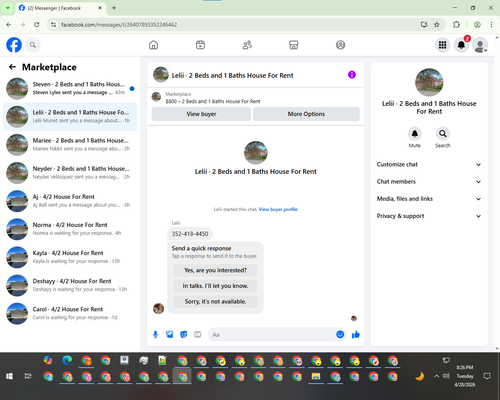The width and height of the screenshot is (500, 400).
Task: Open the emoji picker smiley icon
Action: pos(340,334)
